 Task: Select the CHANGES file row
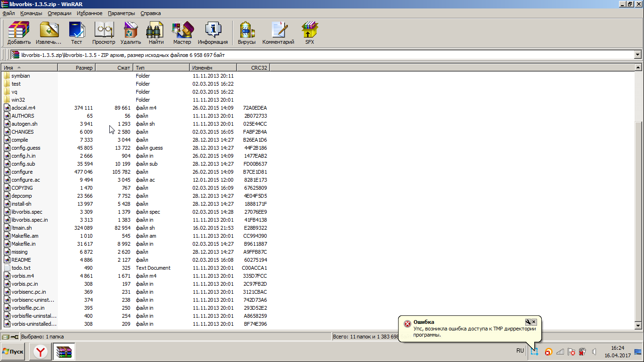click(x=136, y=132)
